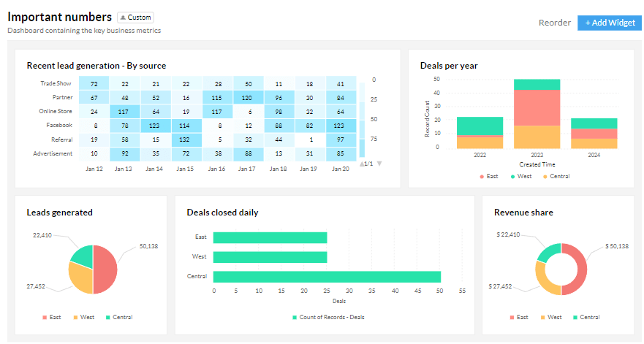This screenshot has height=344, width=644.
Task: Toggle West legend in Leads generated
Action: (84, 317)
